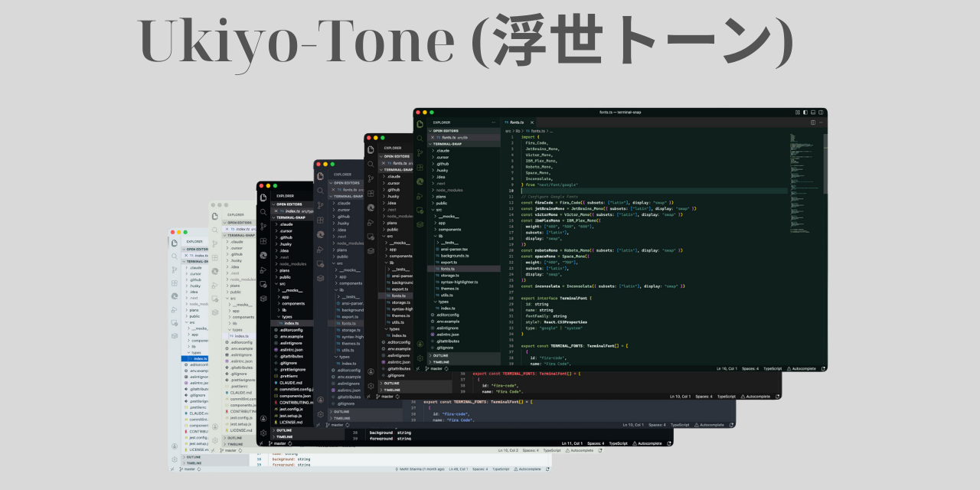Open Explorer icon in the red-accent dark window
This screenshot has height=490, width=980.
tap(371, 149)
